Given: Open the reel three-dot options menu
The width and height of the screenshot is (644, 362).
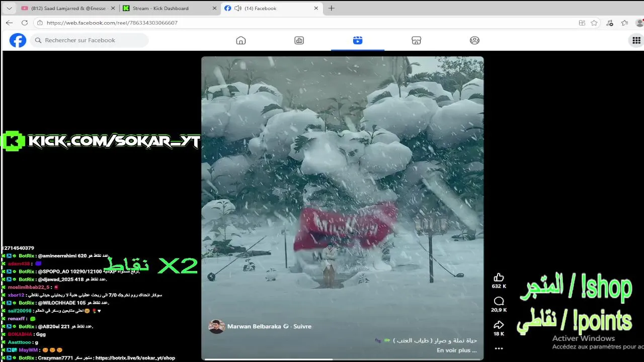Looking at the screenshot, I should click(499, 348).
